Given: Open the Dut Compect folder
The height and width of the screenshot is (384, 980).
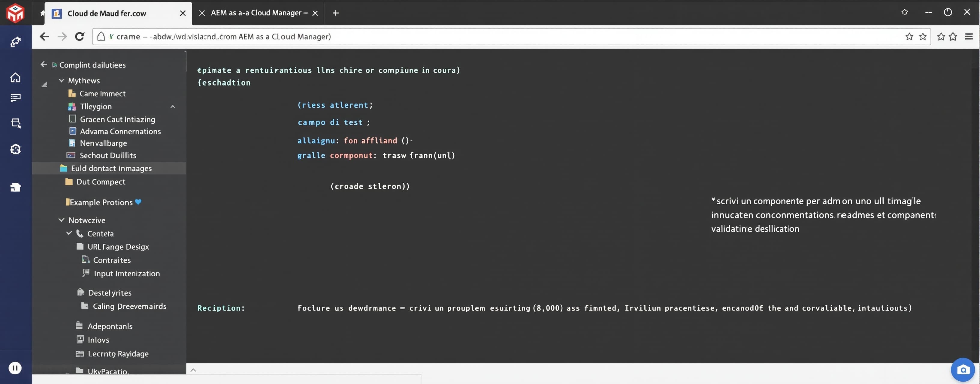Looking at the screenshot, I should point(101,182).
